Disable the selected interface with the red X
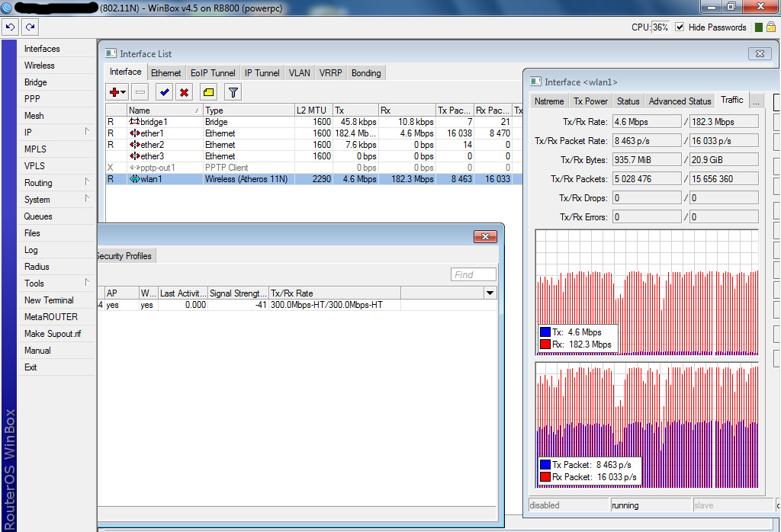 (184, 92)
